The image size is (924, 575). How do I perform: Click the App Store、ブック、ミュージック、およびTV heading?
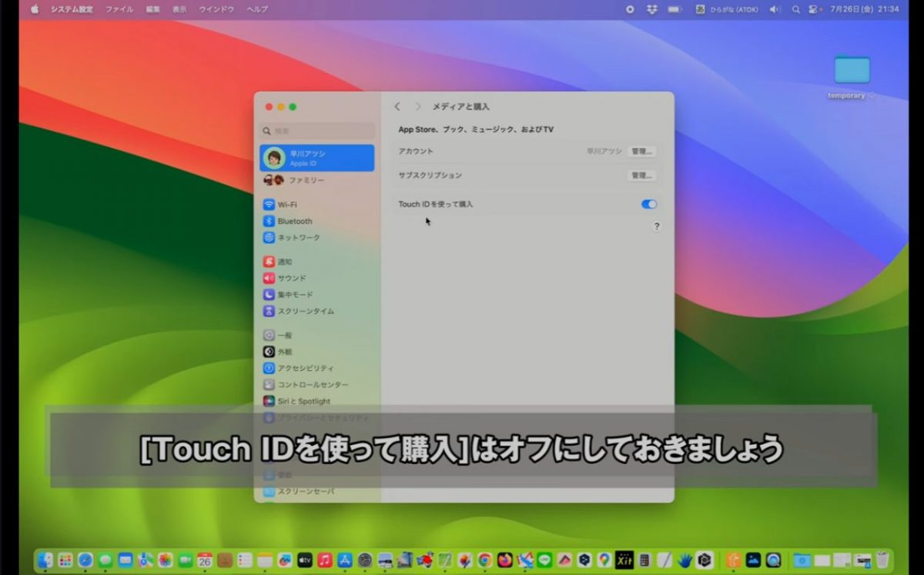pyautogui.click(x=476, y=129)
